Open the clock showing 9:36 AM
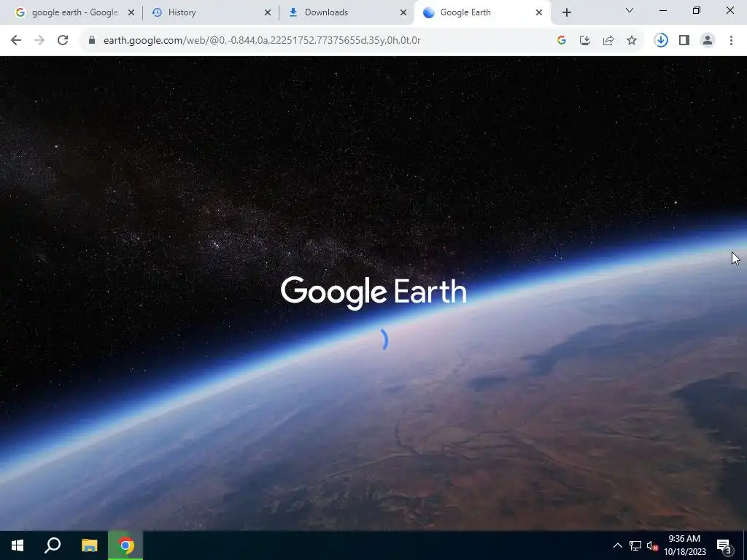 [684, 545]
